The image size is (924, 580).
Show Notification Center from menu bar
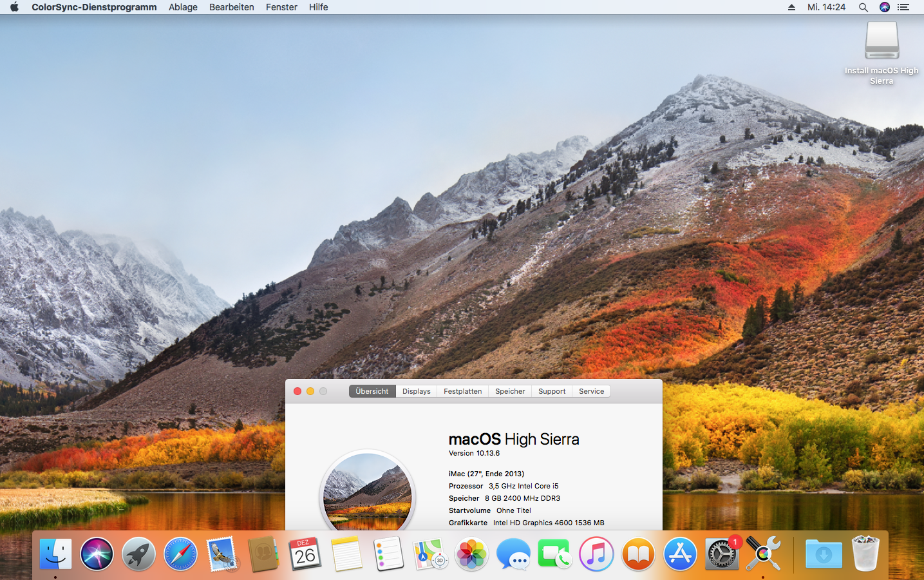[x=903, y=7]
